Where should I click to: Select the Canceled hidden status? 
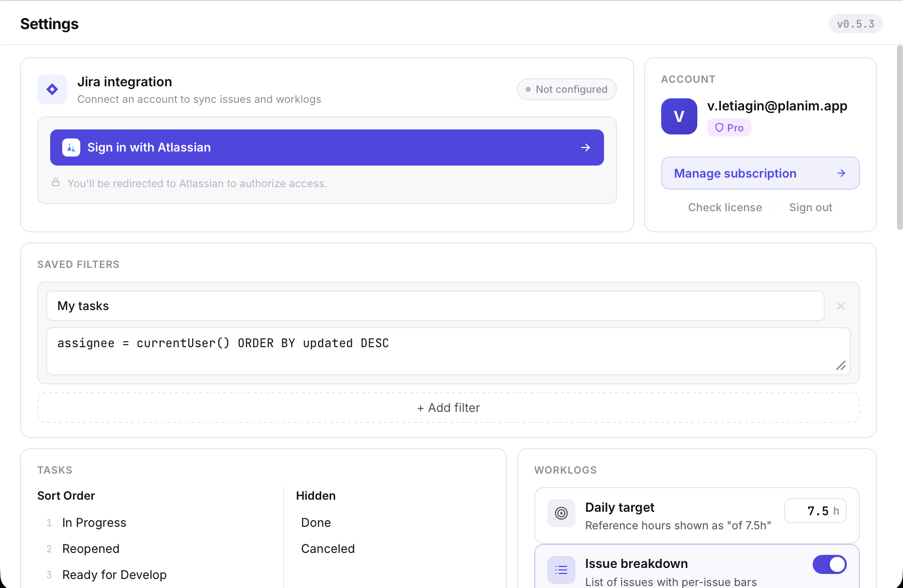point(328,549)
